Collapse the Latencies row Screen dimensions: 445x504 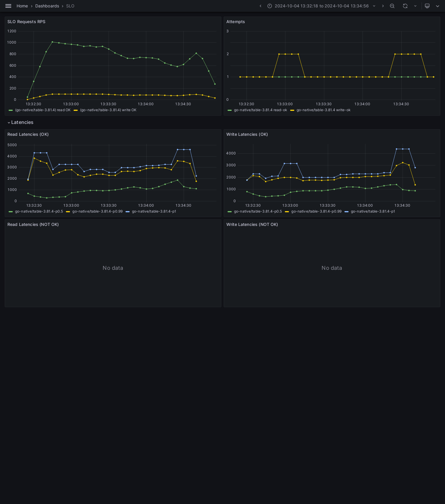click(20, 122)
